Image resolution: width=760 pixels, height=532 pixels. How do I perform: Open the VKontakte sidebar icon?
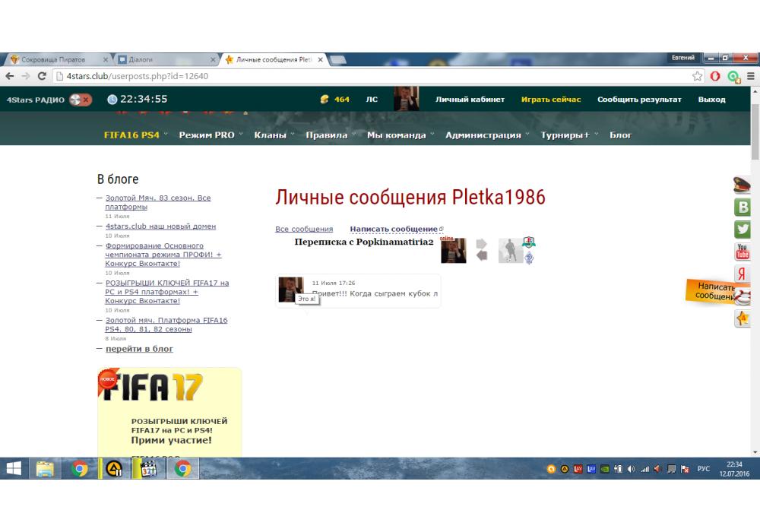(x=742, y=207)
